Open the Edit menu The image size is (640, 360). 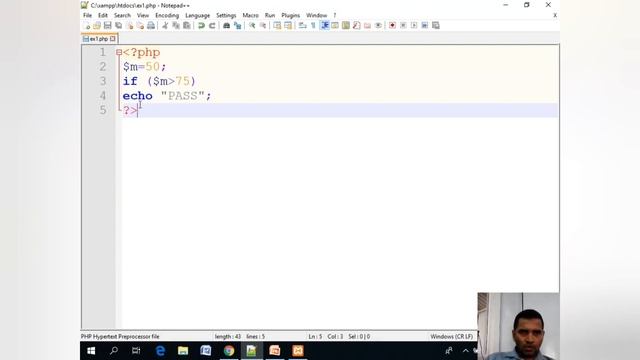click(x=102, y=16)
